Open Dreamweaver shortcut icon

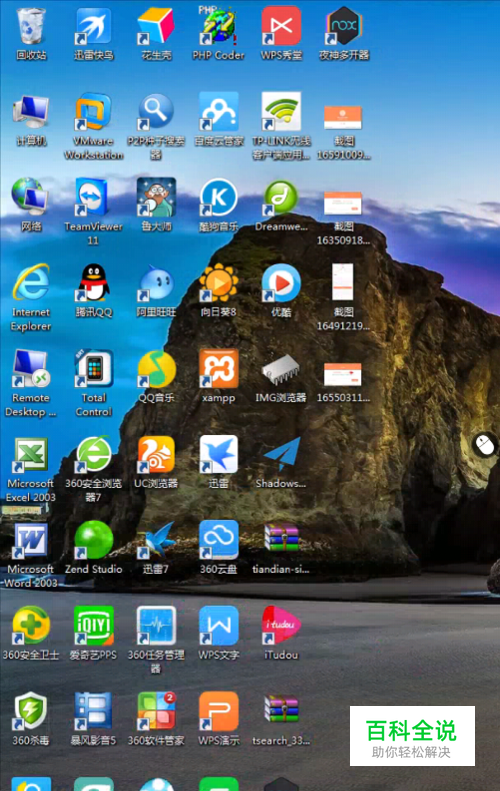click(x=281, y=198)
